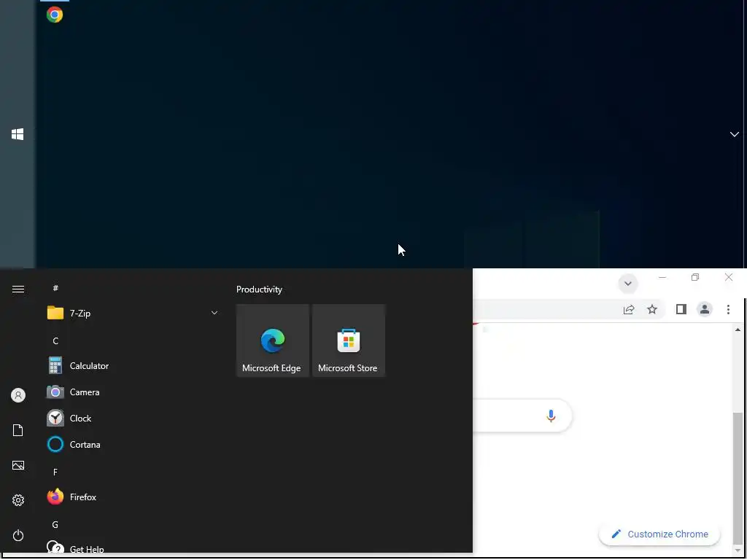747x560 pixels.
Task: Start voice search with microphone icon
Action: coord(551,416)
